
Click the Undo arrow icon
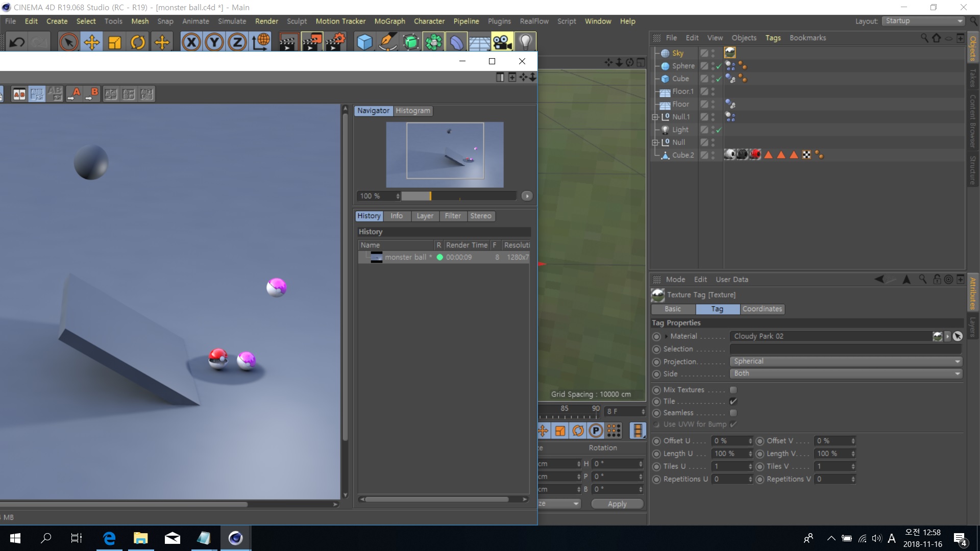17,42
